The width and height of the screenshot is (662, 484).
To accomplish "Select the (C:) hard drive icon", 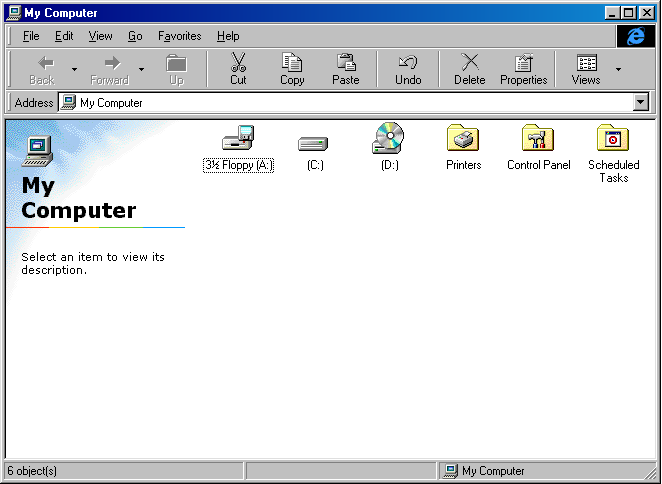I will point(313,144).
